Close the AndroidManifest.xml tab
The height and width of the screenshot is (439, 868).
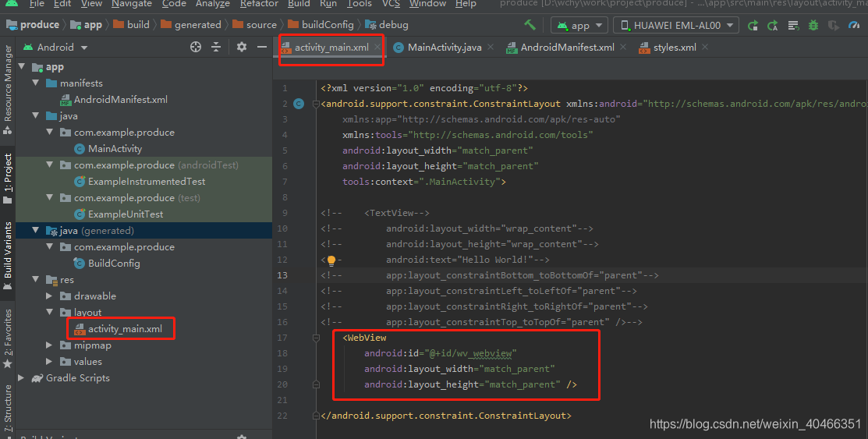pyautogui.click(x=623, y=47)
